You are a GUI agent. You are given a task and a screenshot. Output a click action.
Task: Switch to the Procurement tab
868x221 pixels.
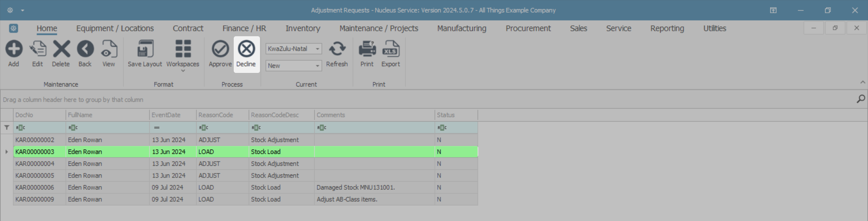pos(528,28)
